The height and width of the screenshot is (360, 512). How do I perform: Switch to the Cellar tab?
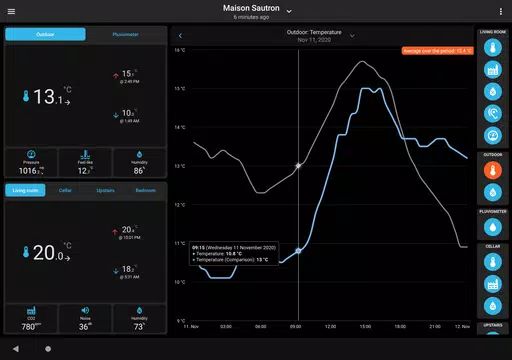pos(65,190)
